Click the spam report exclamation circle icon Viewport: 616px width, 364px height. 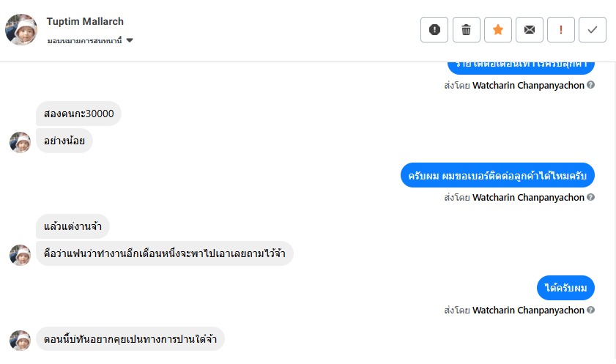pos(434,29)
